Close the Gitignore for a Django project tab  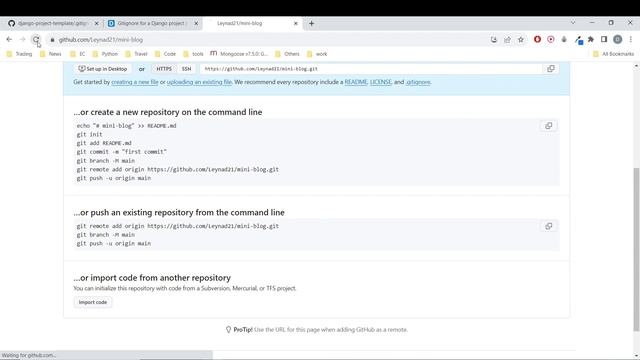pos(196,23)
